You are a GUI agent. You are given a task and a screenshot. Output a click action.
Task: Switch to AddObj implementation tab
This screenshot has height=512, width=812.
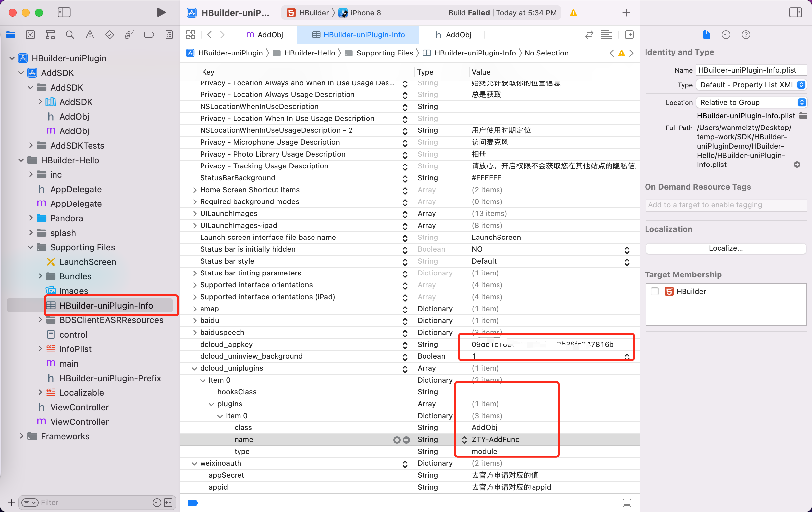(265, 35)
